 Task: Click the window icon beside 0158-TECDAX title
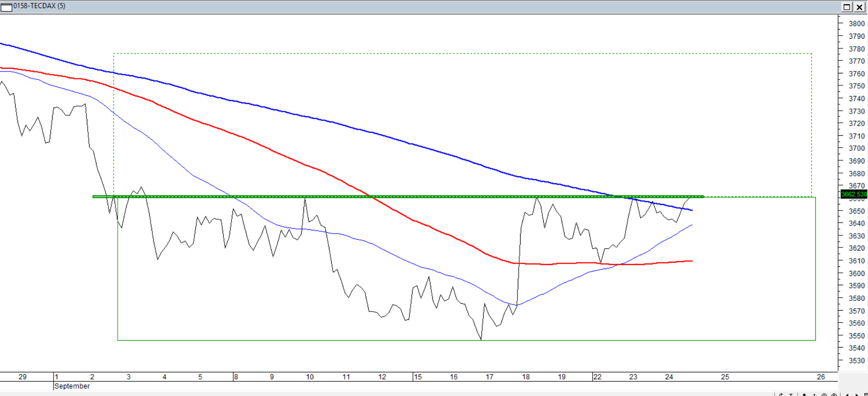coord(6,7)
